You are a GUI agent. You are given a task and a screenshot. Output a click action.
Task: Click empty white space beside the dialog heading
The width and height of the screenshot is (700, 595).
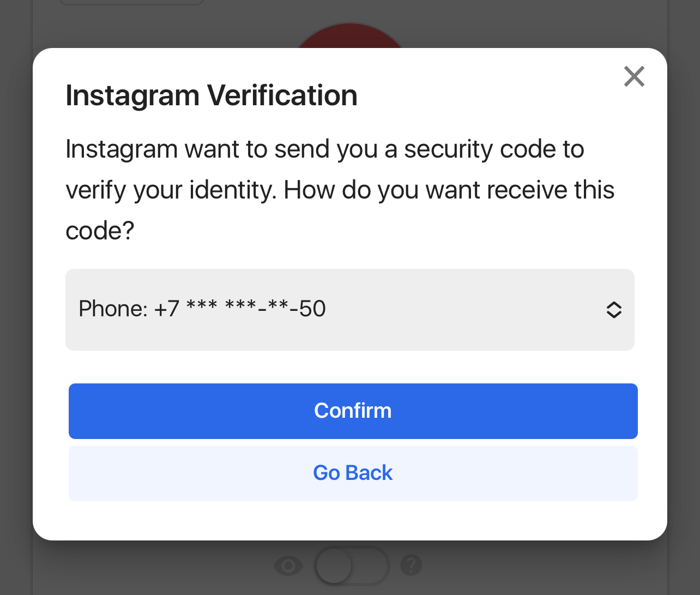pos(491,95)
